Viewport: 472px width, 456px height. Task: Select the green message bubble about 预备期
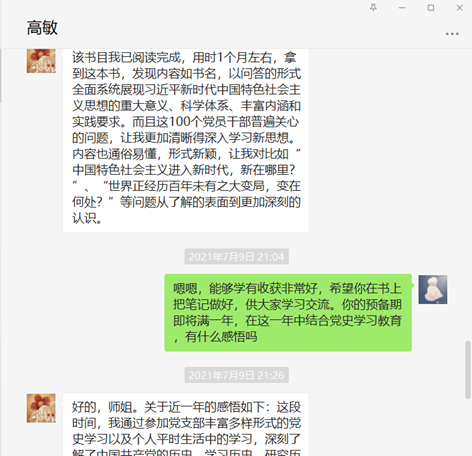tap(288, 313)
